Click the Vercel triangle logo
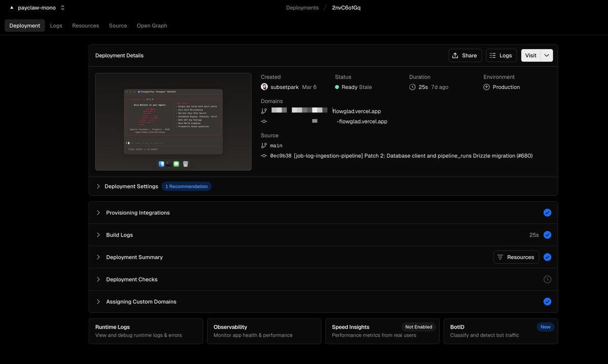608x364 pixels. point(12,8)
